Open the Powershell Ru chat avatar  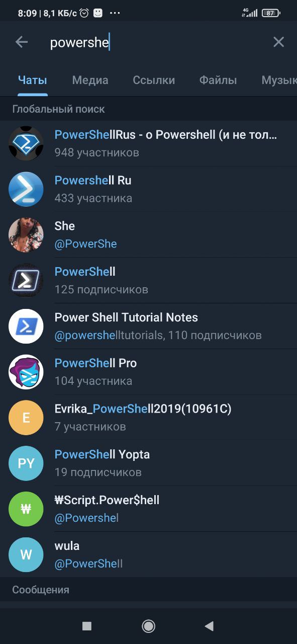[x=26, y=189]
